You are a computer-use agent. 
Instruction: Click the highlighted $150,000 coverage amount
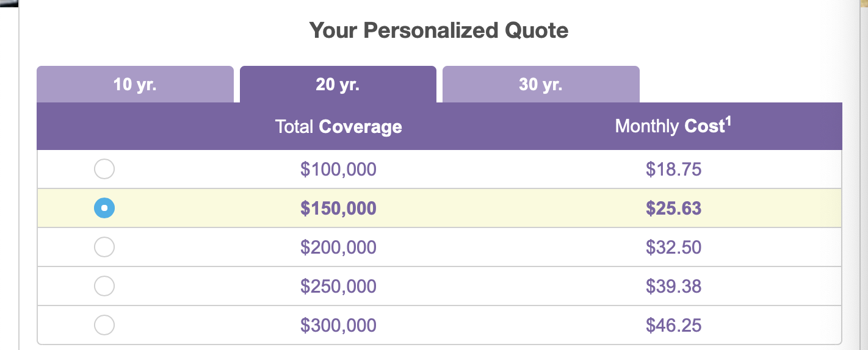(x=338, y=208)
